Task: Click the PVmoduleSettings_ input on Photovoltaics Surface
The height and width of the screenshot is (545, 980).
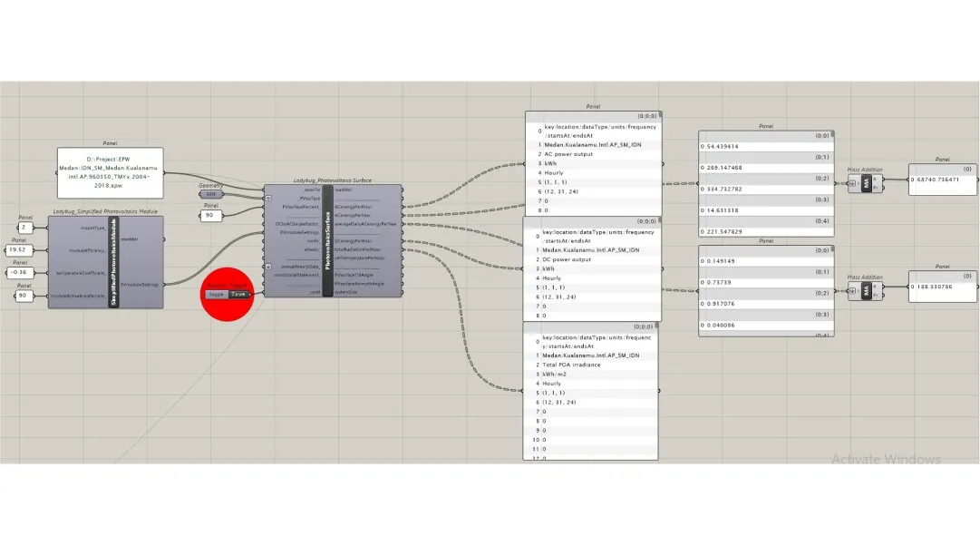Action: [300, 232]
